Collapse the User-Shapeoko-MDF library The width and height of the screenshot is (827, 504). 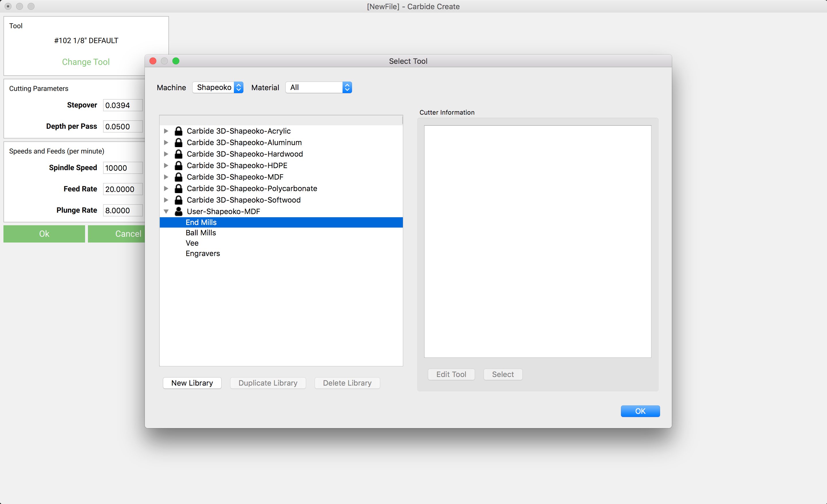(x=166, y=211)
